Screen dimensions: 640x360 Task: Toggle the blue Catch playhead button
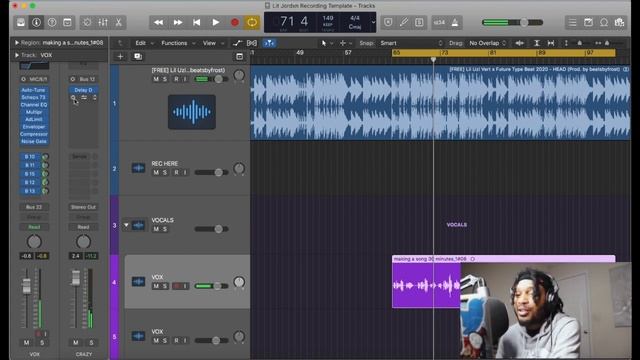269,43
